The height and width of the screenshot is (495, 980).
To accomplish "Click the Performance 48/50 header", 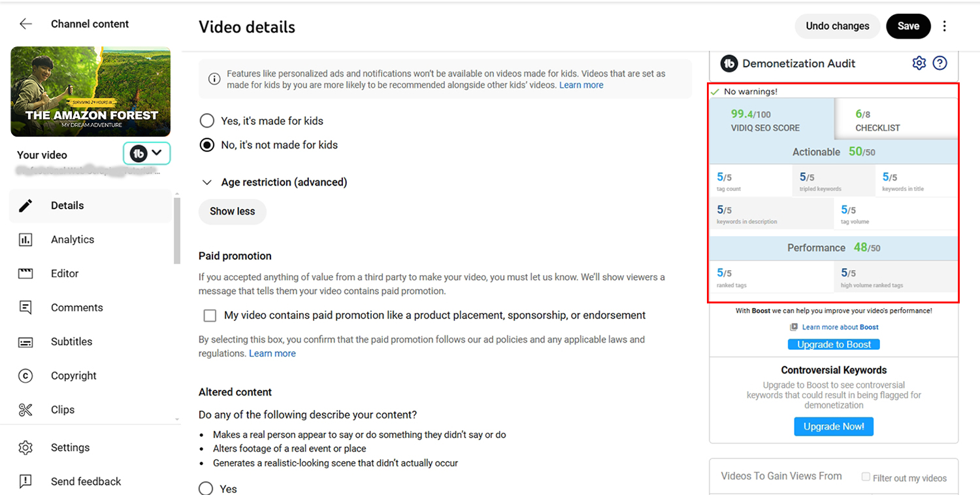I will (834, 248).
